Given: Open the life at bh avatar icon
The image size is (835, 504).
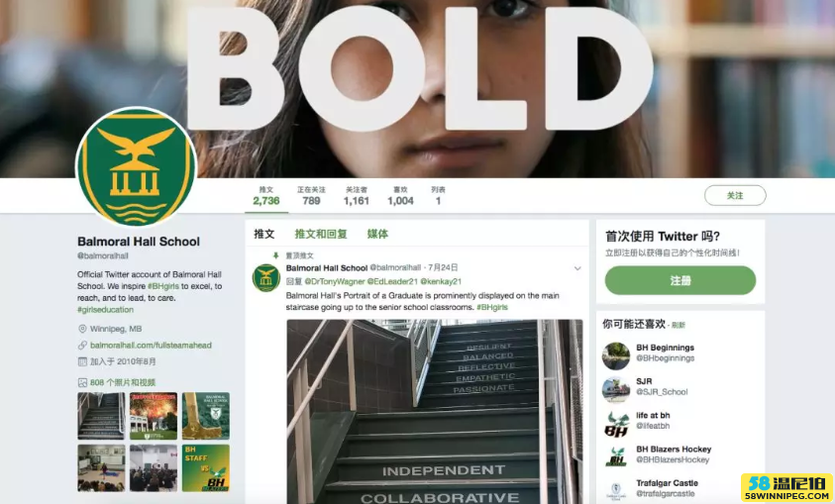Looking at the screenshot, I should [616, 424].
